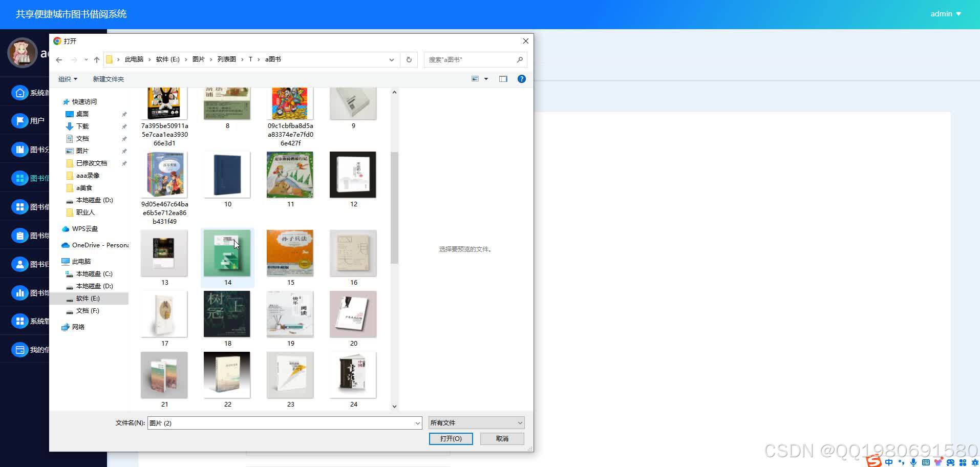Close the 打开 file dialog
Image resolution: width=980 pixels, height=467 pixels.
click(x=525, y=41)
